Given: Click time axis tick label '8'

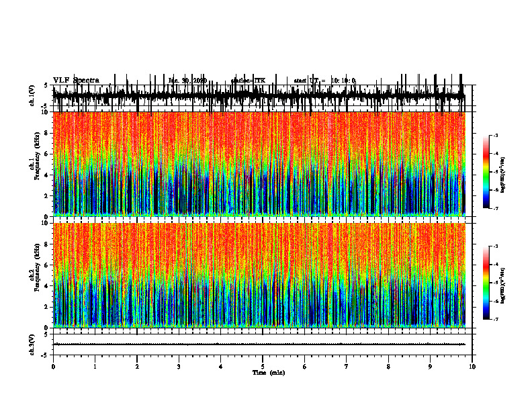Looking at the screenshot, I should tap(388, 367).
